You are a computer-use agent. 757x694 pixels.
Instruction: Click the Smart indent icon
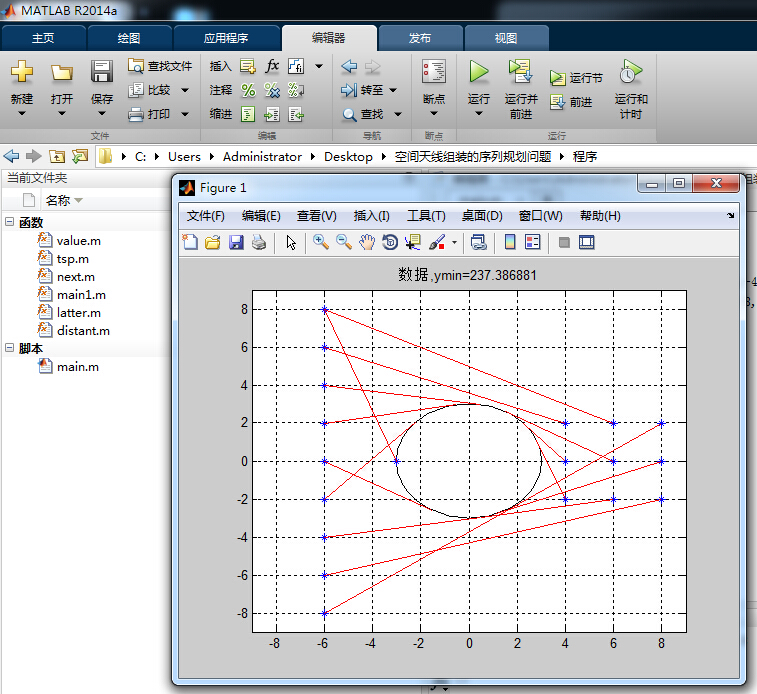(x=248, y=114)
